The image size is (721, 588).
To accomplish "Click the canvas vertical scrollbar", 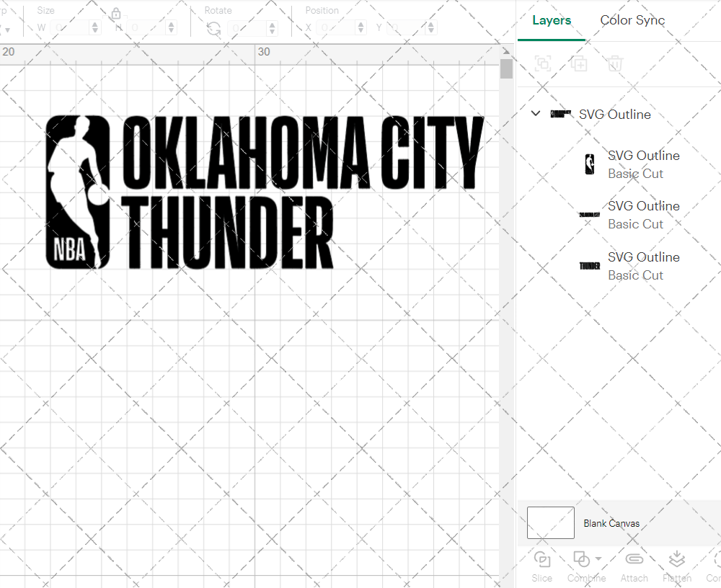I will coord(507,68).
